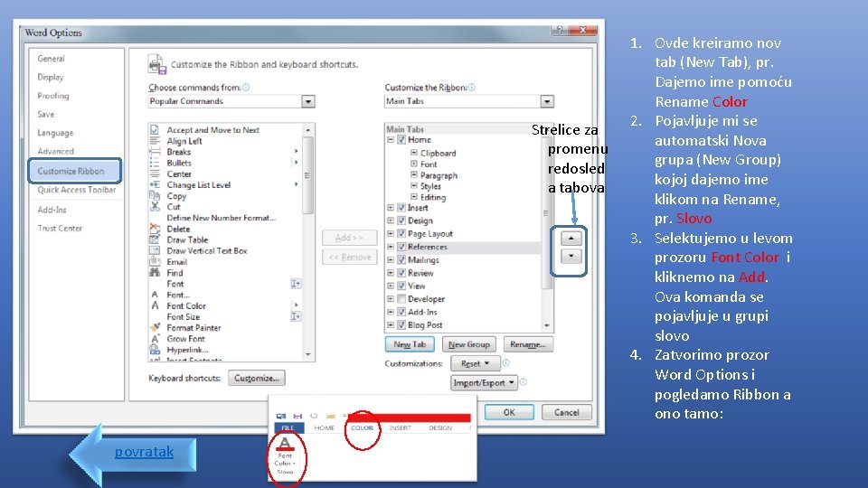This screenshot has width=868, height=488.
Task: Uncheck the Insert tab checkbox
Action: [x=401, y=208]
